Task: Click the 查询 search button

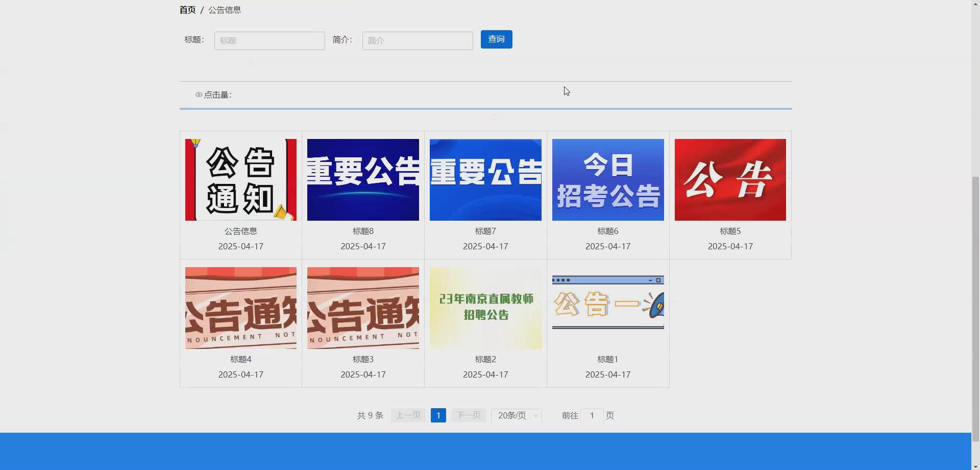Action: pyautogui.click(x=496, y=39)
